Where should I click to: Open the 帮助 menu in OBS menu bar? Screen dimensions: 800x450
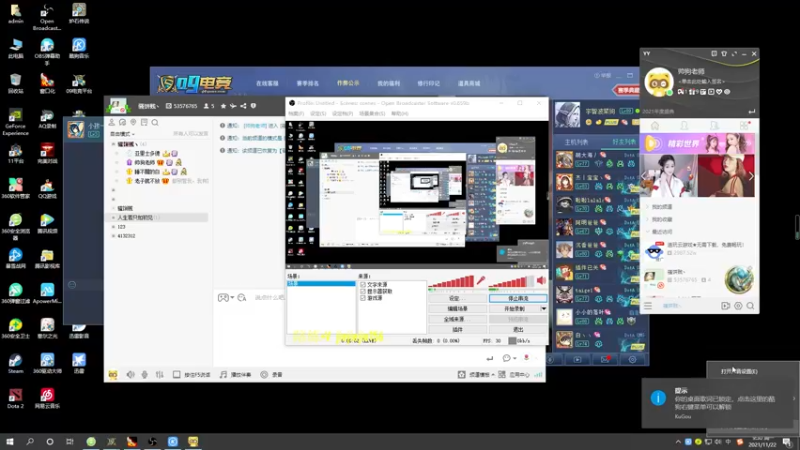click(x=399, y=113)
